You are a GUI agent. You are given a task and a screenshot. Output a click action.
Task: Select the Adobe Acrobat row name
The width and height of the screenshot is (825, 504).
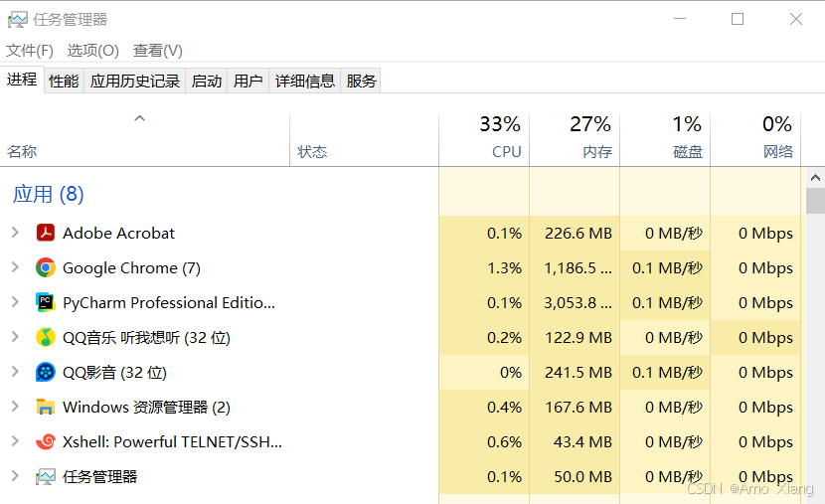[118, 233]
